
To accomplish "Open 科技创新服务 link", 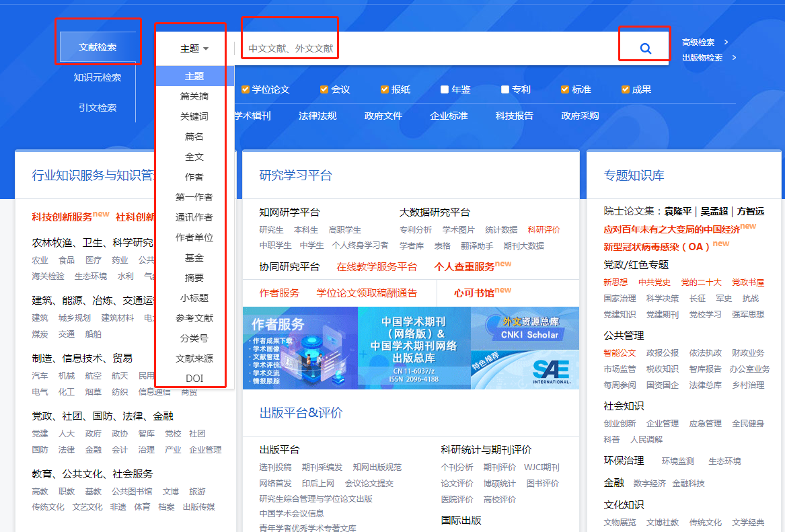I will pyautogui.click(x=62, y=217).
